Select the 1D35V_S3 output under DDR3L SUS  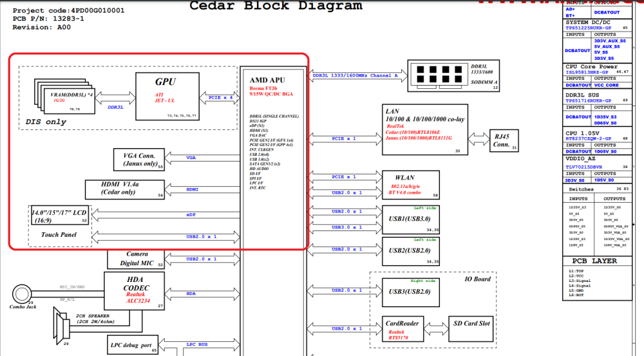coord(605,117)
